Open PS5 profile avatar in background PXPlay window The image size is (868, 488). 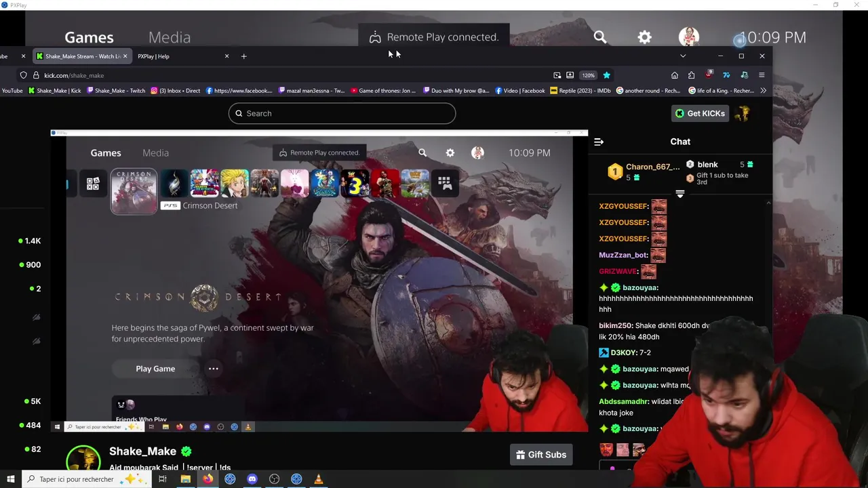689,37
